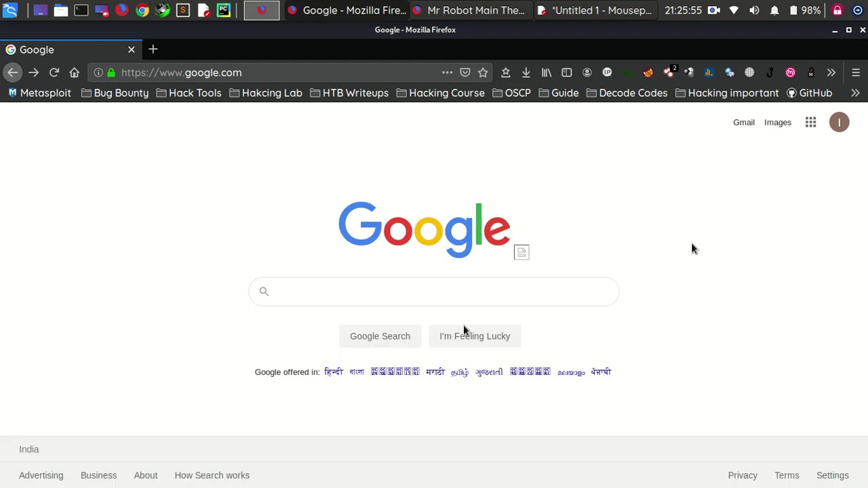The image size is (868, 488).
Task: Open the About footer link
Action: click(x=146, y=475)
